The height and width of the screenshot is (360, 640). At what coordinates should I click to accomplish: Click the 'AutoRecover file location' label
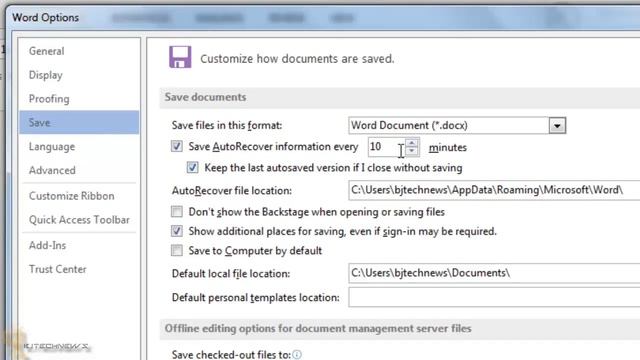pyautogui.click(x=232, y=191)
